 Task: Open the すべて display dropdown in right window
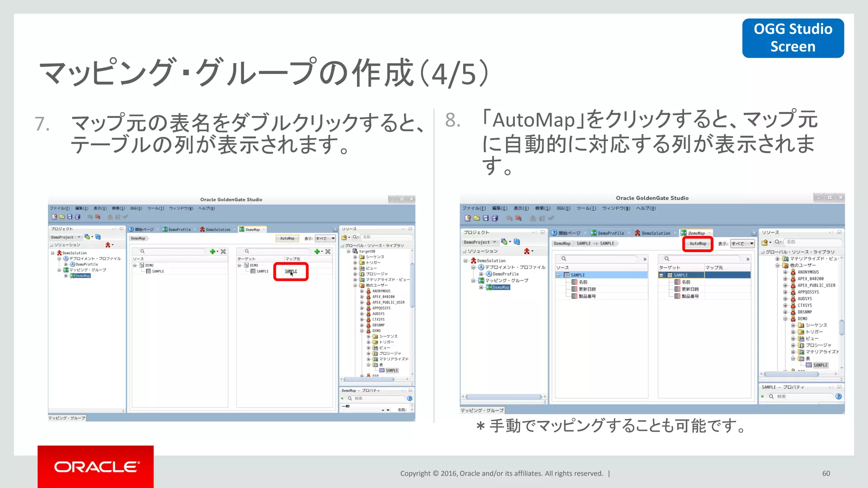point(743,244)
